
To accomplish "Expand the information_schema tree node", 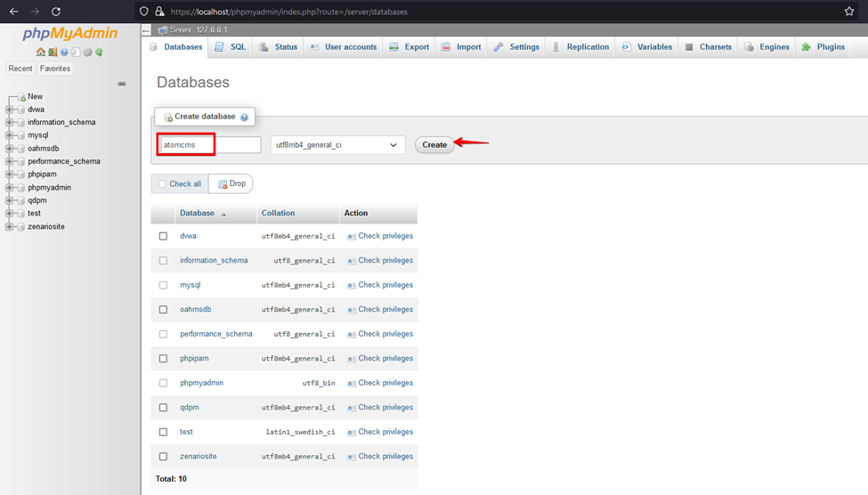I will [x=10, y=122].
